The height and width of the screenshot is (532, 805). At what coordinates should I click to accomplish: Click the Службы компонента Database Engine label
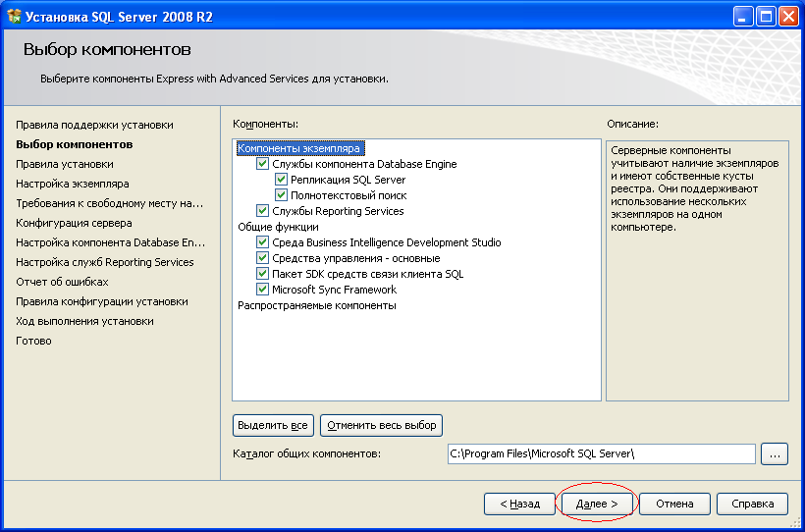coord(364,164)
